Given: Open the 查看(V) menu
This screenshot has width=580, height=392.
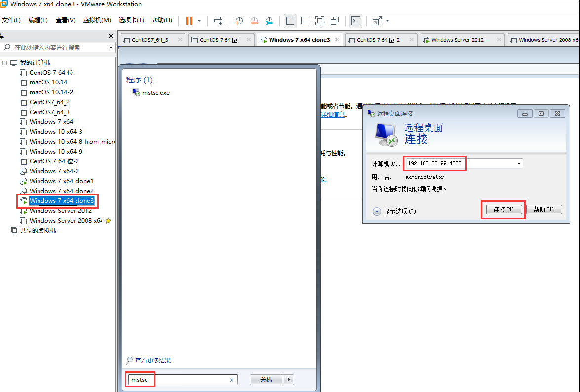Looking at the screenshot, I should pos(66,20).
